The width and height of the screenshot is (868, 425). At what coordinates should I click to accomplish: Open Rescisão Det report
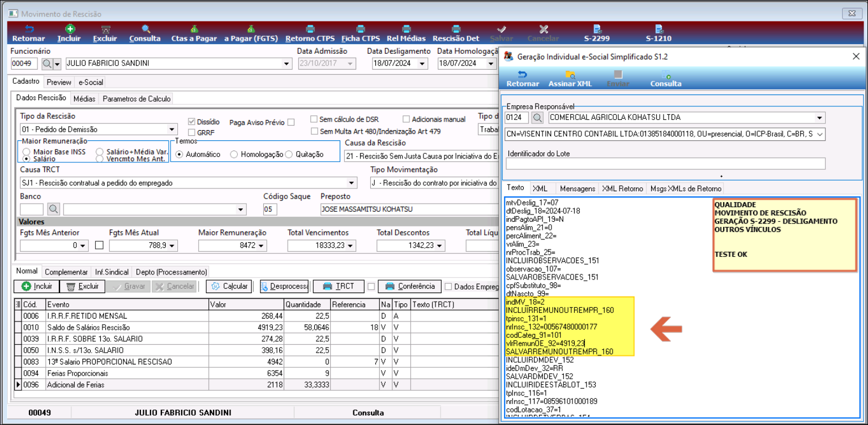(456, 33)
